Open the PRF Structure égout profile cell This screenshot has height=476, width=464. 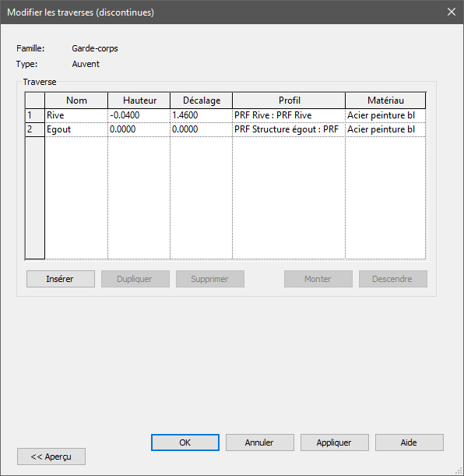click(289, 129)
